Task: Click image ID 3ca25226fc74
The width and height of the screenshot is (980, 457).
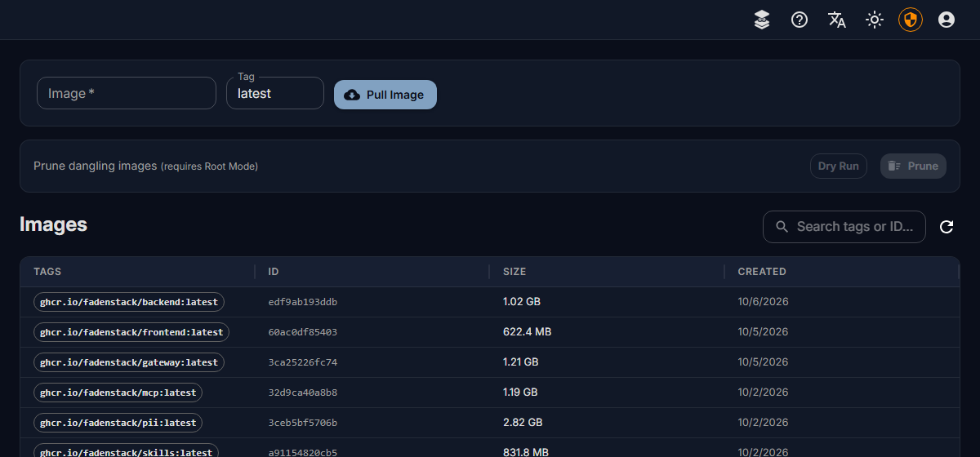Action: coord(303,362)
